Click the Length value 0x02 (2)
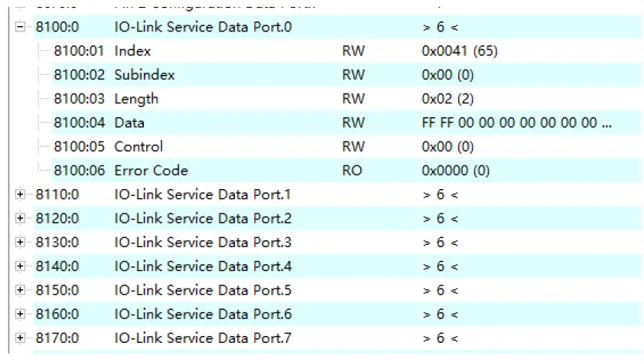Screen dimensions: 644x362 pos(447,99)
